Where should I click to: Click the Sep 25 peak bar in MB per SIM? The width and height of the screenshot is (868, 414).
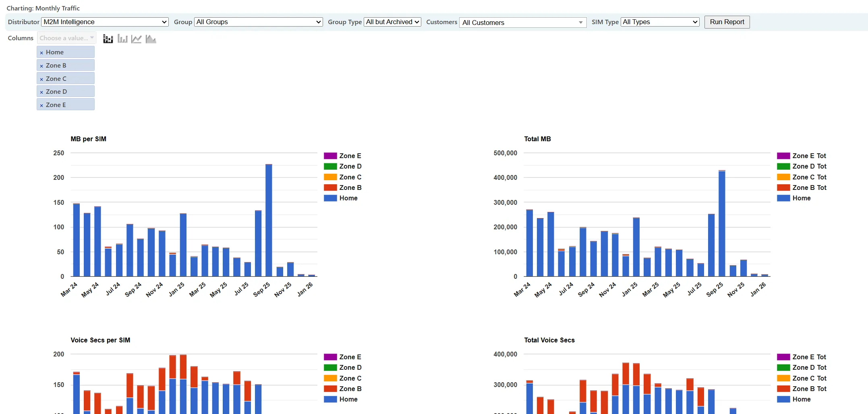click(269, 220)
